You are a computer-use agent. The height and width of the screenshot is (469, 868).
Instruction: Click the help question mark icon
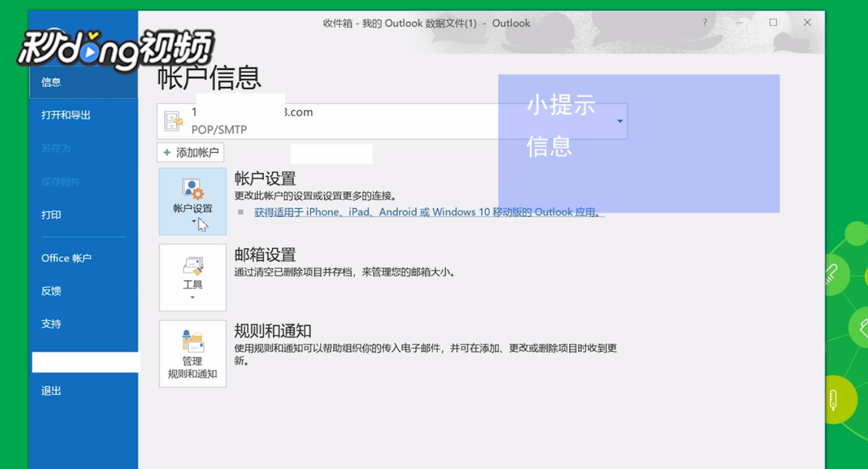click(x=704, y=23)
